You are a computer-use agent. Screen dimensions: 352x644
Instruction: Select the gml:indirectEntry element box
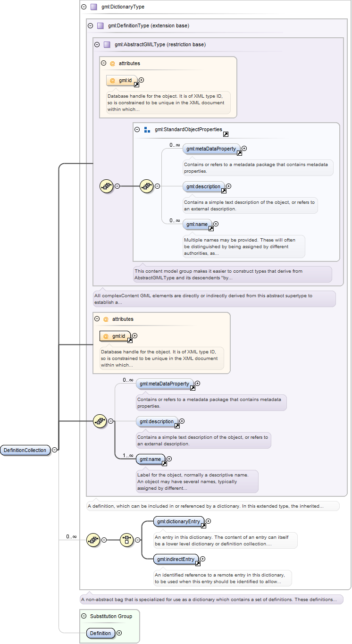click(x=176, y=559)
